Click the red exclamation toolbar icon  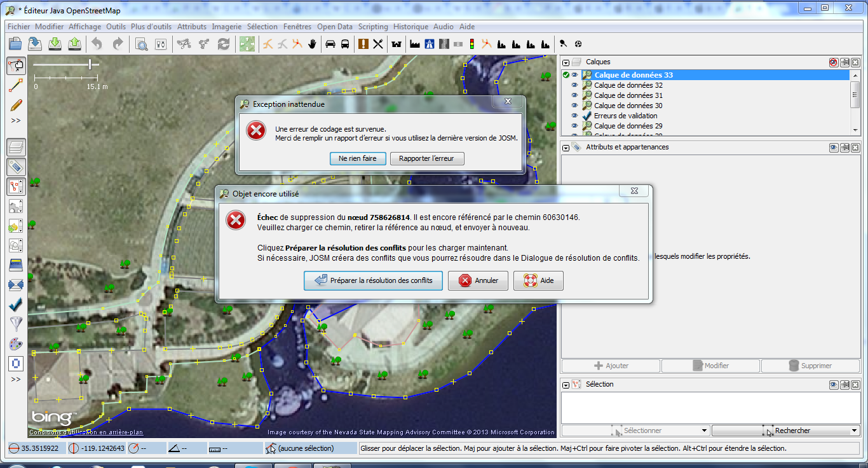[363, 44]
